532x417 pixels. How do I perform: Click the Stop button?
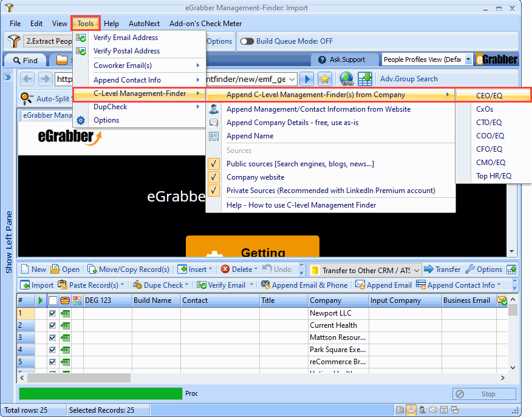(484, 394)
